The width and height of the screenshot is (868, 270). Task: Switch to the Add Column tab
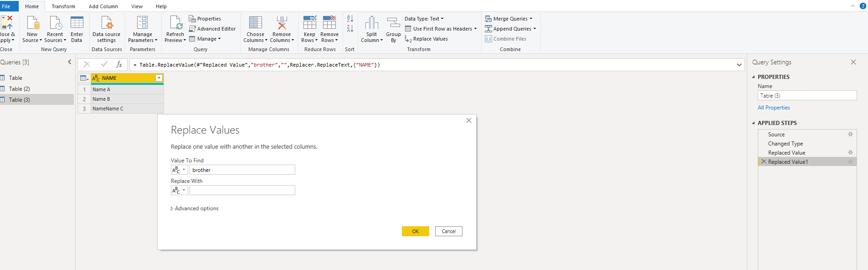103,6
